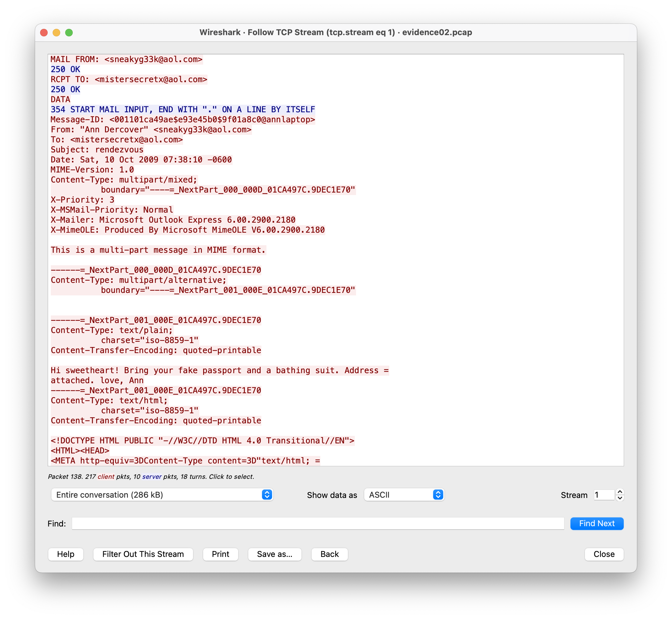Click the Message-ID header line
This screenshot has width=672, height=619.
(183, 119)
